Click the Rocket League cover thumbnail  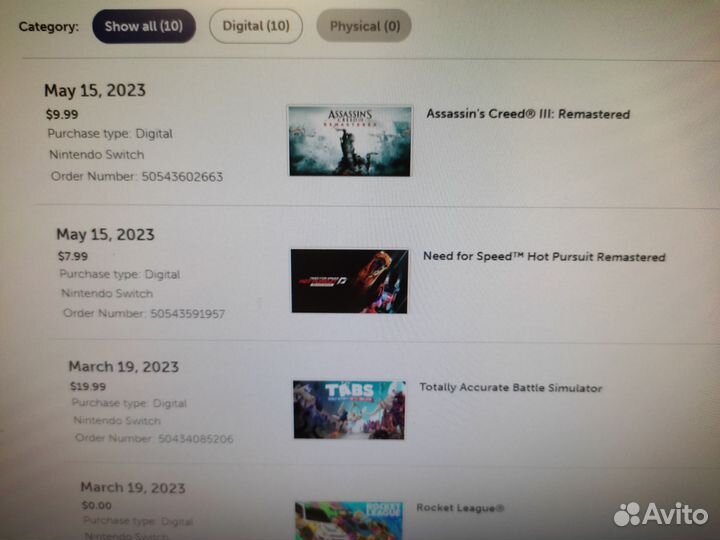(349, 520)
